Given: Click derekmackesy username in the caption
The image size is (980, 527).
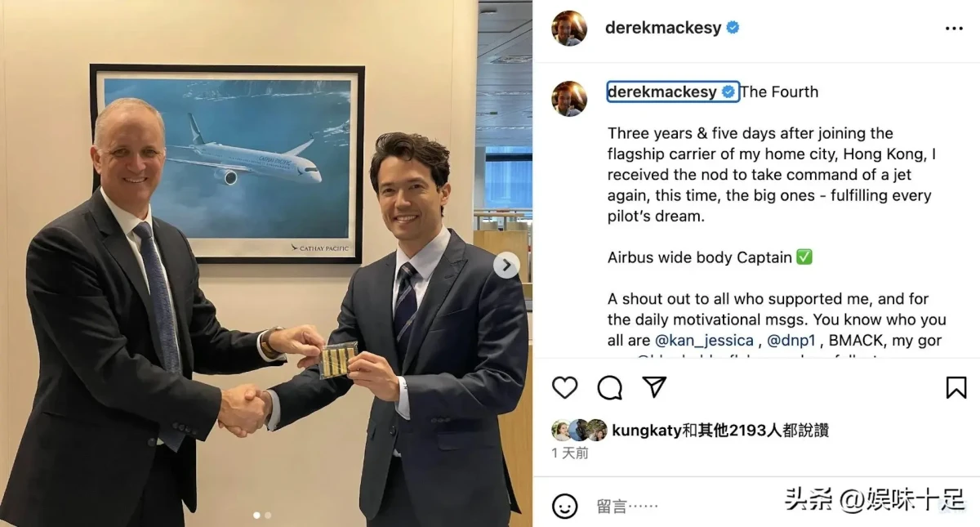Looking at the screenshot, I should pos(662,92).
